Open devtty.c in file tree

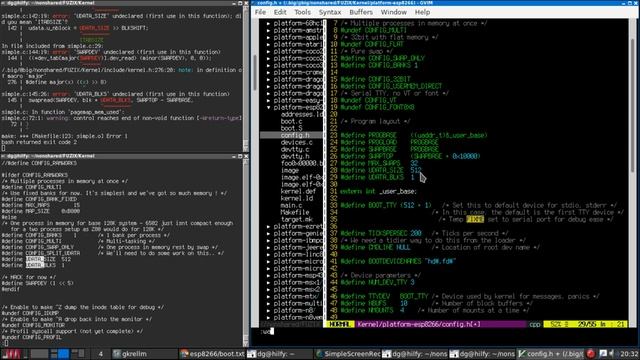tap(295, 149)
